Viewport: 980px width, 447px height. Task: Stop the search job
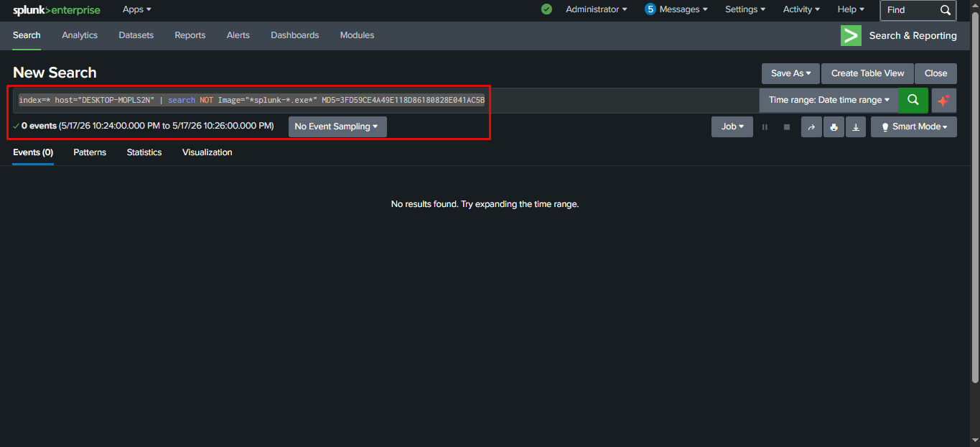[x=786, y=127]
